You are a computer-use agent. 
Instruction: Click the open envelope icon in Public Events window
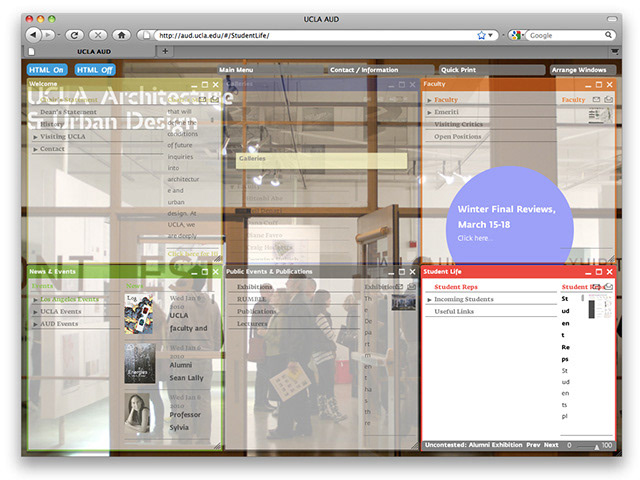(x=411, y=287)
